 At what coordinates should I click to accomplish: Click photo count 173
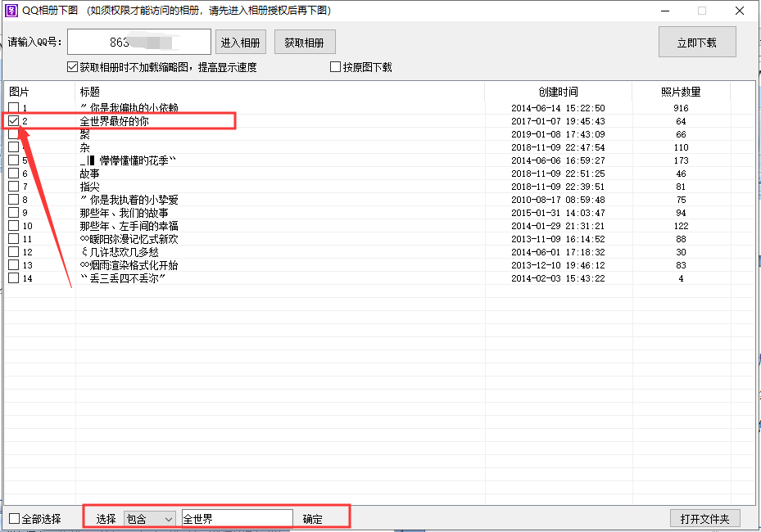(x=681, y=160)
